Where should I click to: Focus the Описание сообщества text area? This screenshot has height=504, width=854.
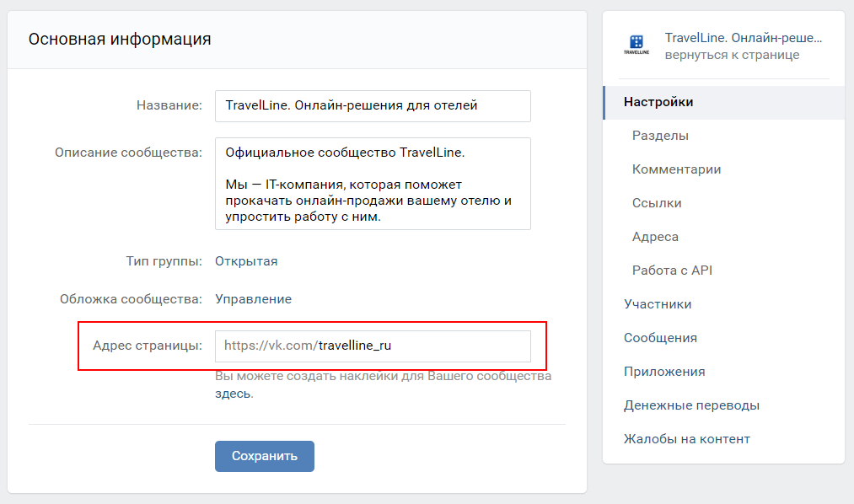[373, 184]
